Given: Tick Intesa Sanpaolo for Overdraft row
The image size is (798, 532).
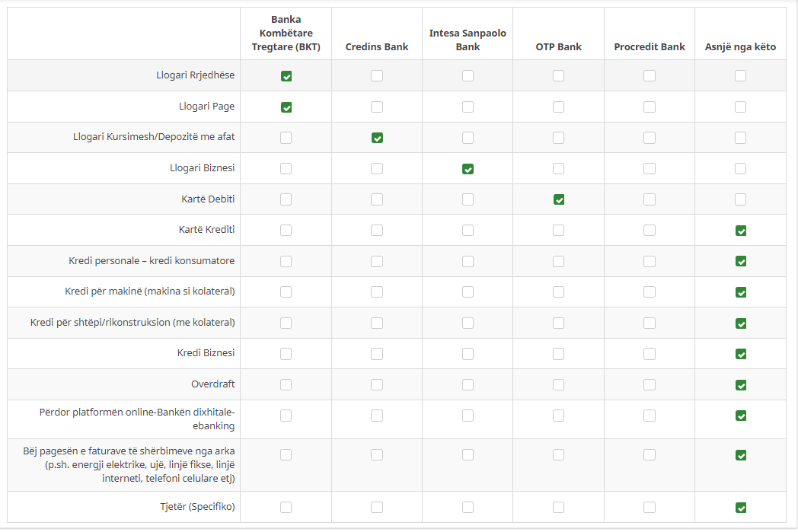Looking at the screenshot, I should coord(468,384).
